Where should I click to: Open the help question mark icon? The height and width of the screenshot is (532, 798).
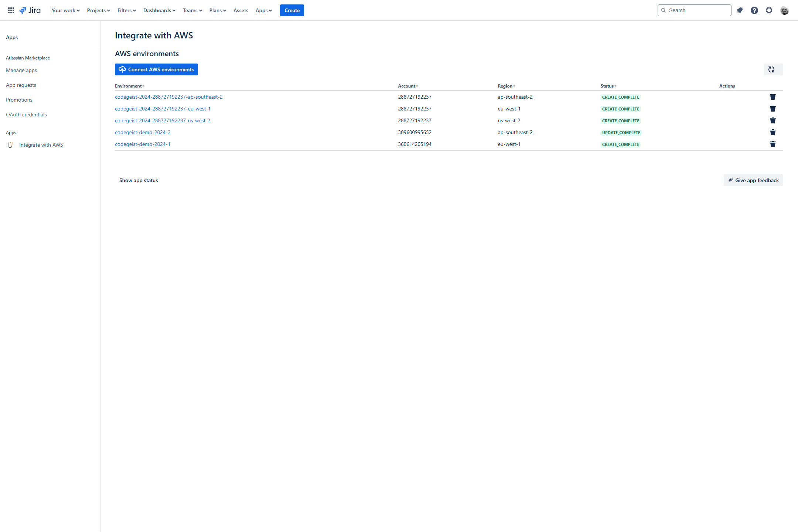click(754, 10)
